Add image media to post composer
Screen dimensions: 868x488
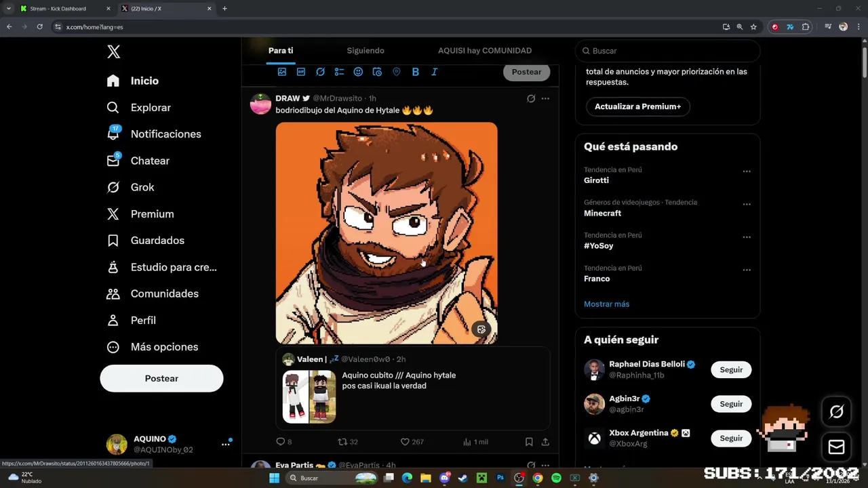[x=282, y=72]
